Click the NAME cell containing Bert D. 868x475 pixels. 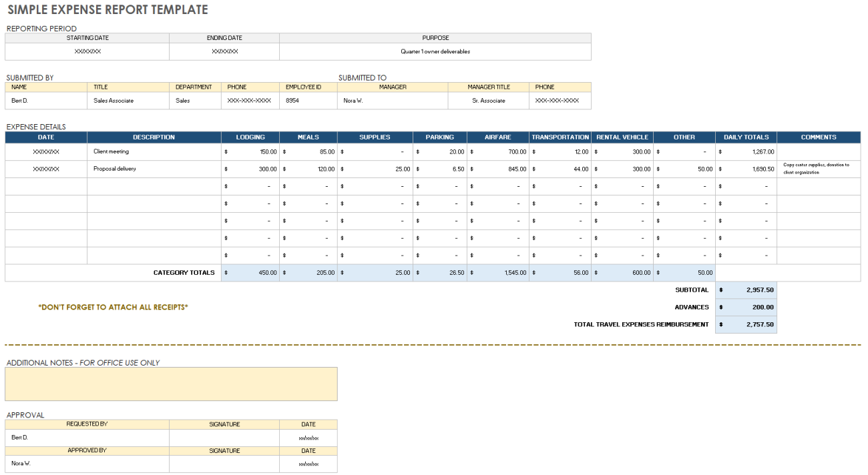(x=45, y=100)
